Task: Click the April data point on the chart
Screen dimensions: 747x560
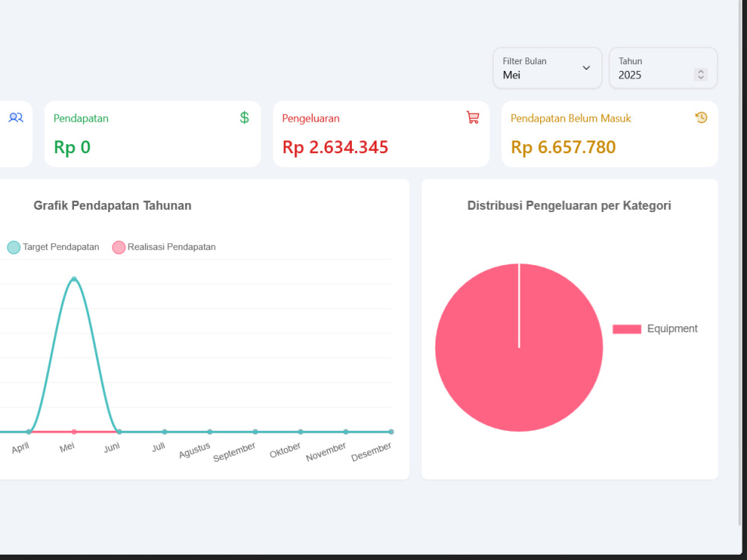Action: pos(28,432)
